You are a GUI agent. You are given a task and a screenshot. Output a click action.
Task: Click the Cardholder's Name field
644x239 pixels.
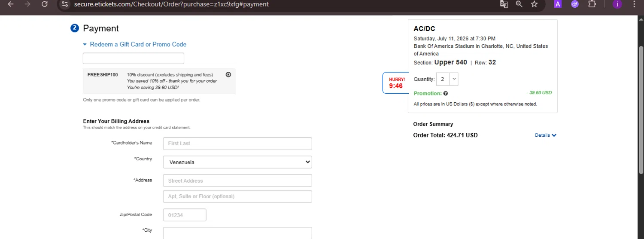coord(237,144)
